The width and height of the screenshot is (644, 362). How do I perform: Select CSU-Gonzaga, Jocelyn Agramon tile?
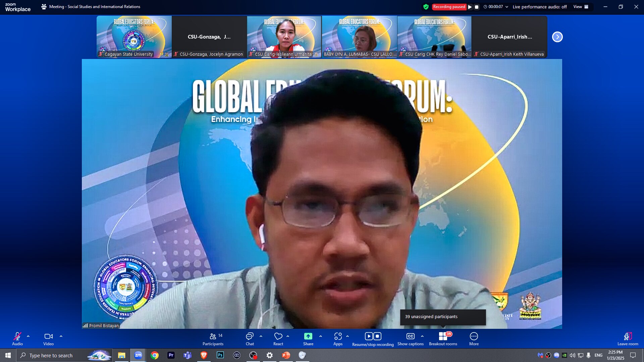pyautogui.click(x=209, y=37)
